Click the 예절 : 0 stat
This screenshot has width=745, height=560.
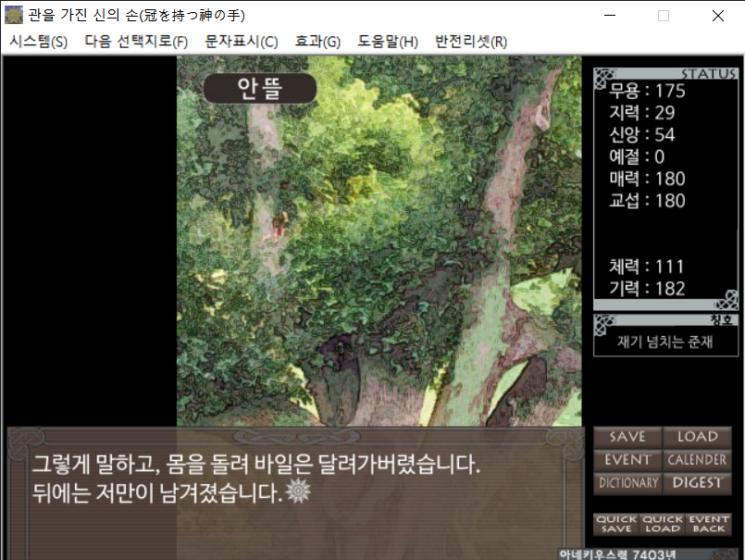point(637,156)
